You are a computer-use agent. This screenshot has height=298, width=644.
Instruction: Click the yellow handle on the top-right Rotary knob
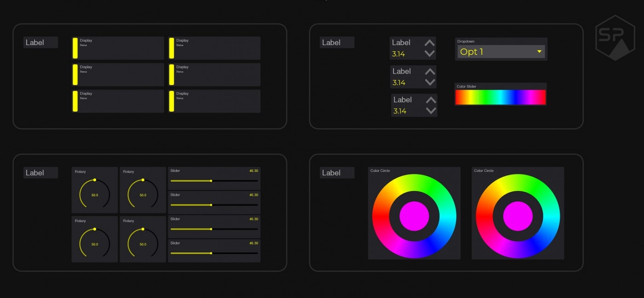[143, 180]
